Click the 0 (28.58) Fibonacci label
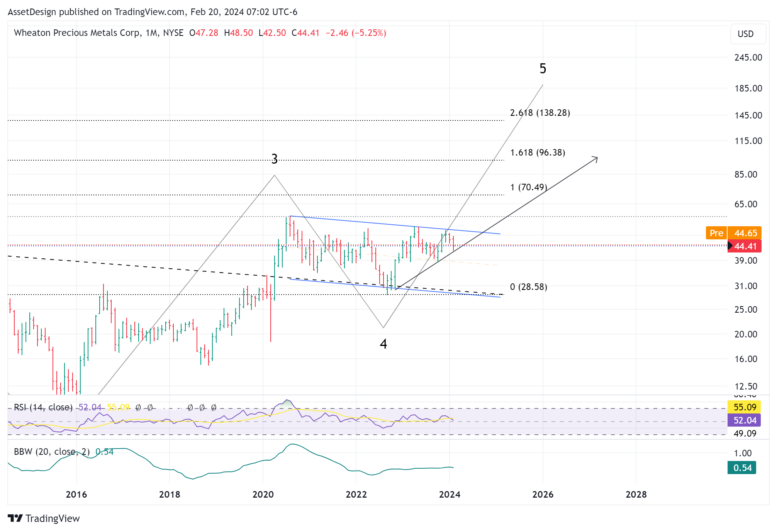 [x=529, y=287]
